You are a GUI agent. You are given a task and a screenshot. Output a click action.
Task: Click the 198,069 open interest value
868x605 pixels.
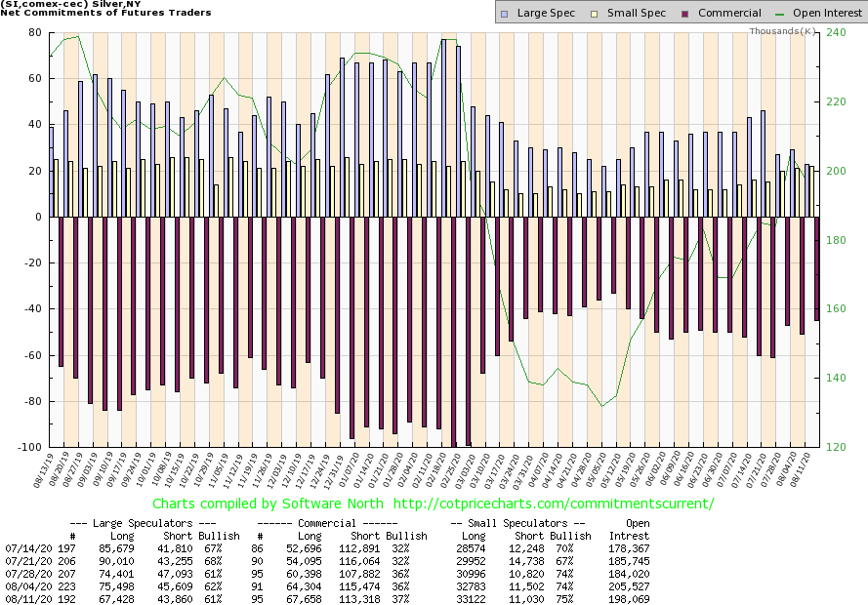(x=630, y=596)
